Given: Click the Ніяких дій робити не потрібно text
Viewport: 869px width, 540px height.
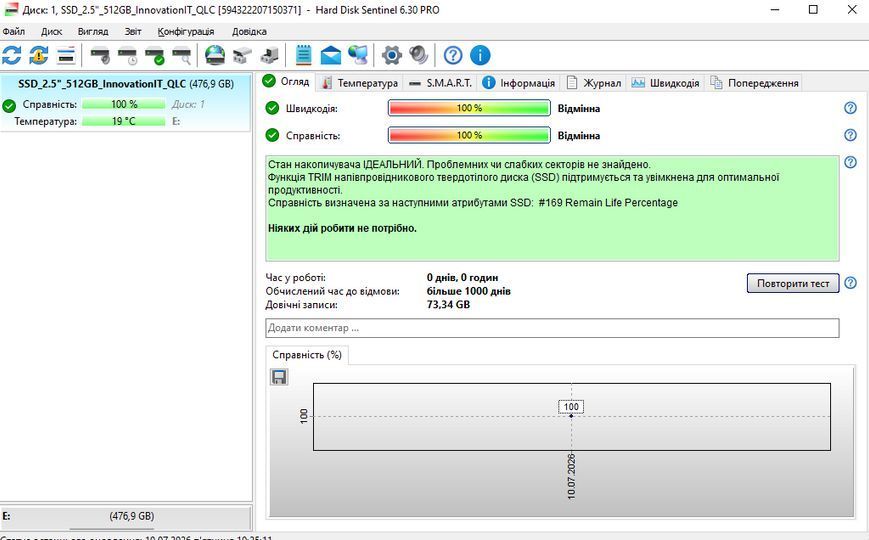Looking at the screenshot, I should click(343, 228).
